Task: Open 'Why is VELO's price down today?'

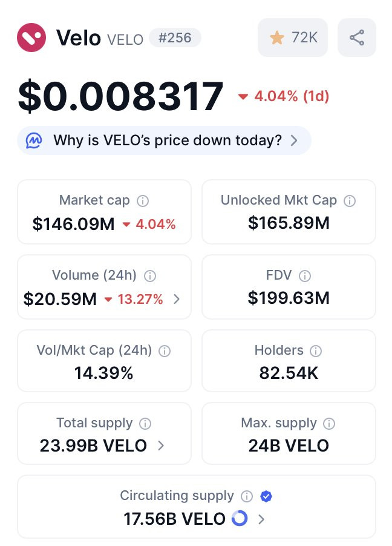Action: [165, 140]
